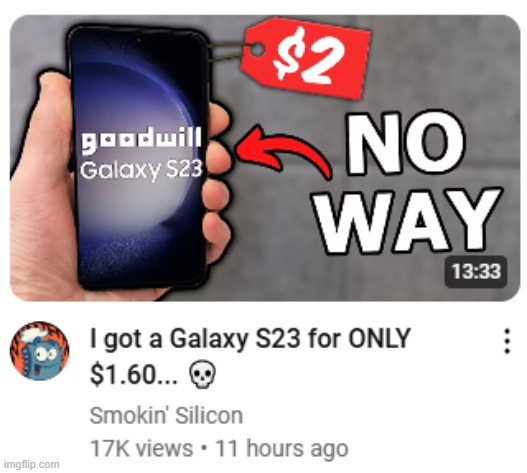The height and width of the screenshot is (473, 527).
Task: Click the goodwill logo on phone screen
Action: pyautogui.click(x=141, y=140)
